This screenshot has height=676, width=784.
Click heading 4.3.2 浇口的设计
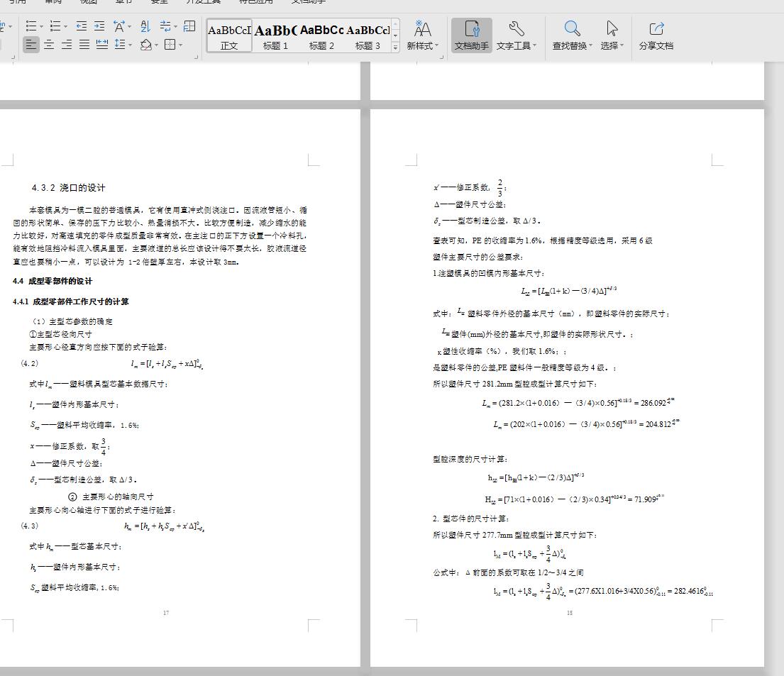point(68,188)
